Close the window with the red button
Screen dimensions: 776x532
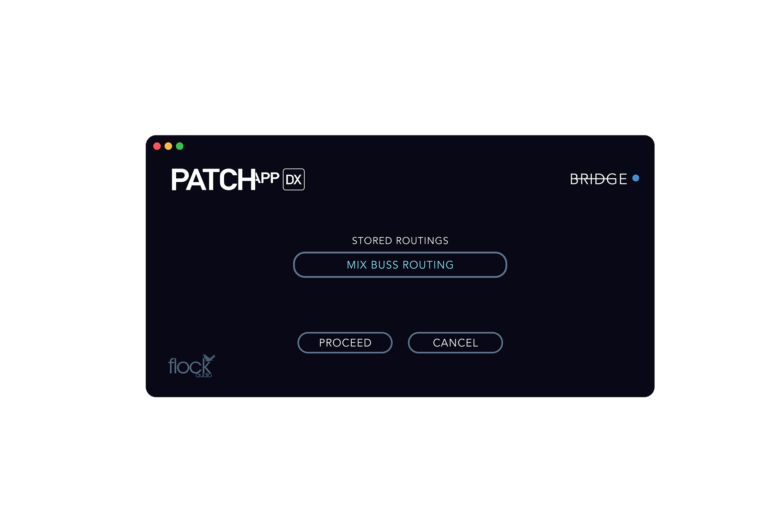(157, 146)
